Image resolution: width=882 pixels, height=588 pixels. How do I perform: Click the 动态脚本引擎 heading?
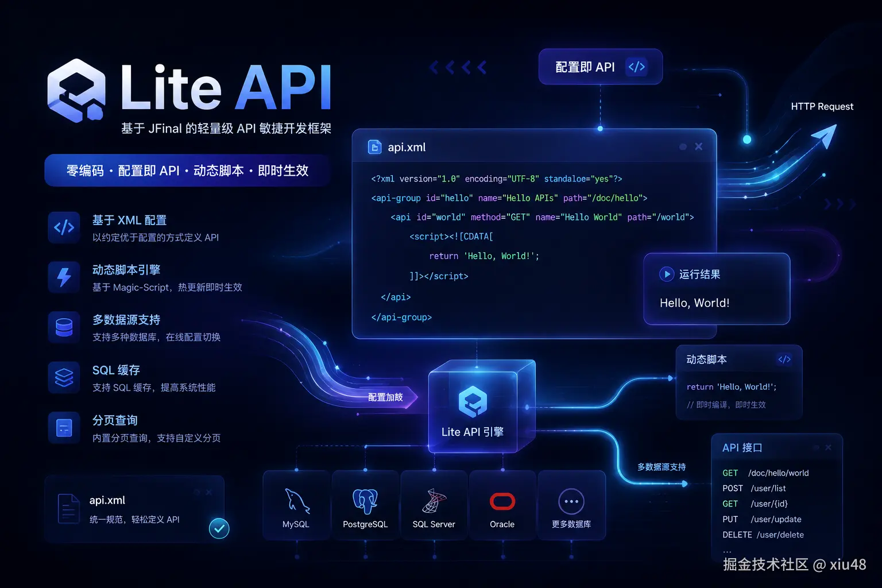point(126,270)
